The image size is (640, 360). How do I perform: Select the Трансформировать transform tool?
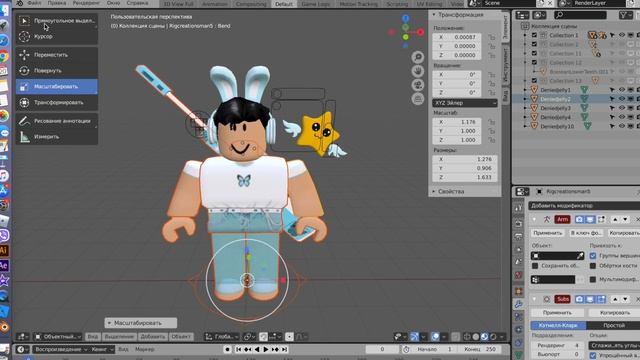[x=57, y=102]
